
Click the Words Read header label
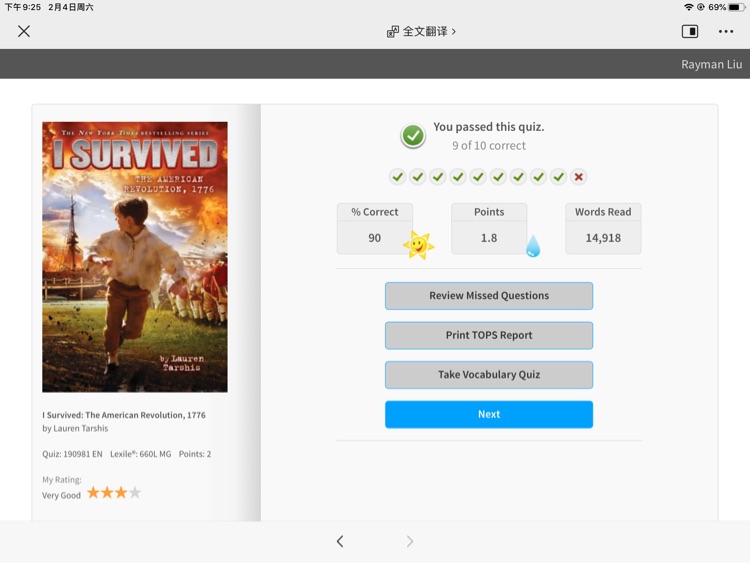603,212
